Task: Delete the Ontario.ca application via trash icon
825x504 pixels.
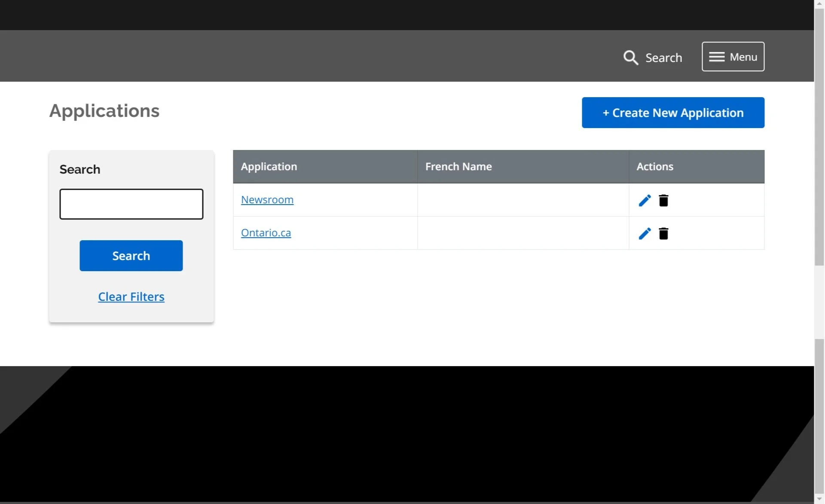Action: pyautogui.click(x=663, y=234)
